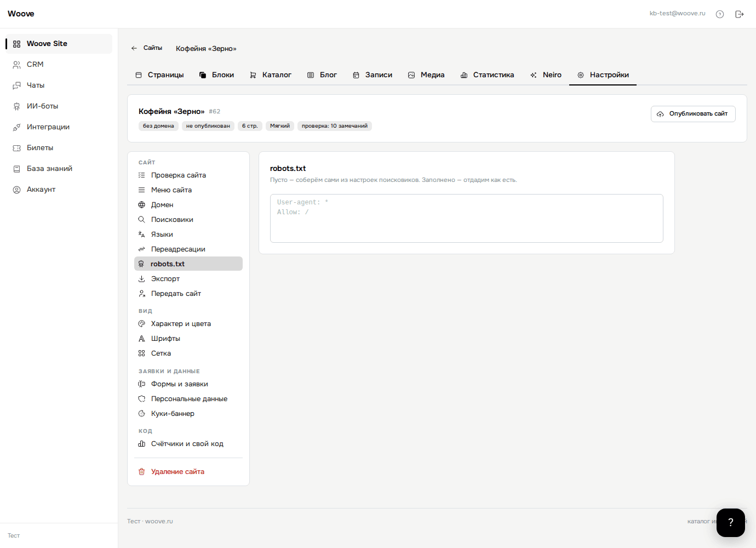Click the 'Кофейня «Зерно»' breadcrumb title

(206, 49)
